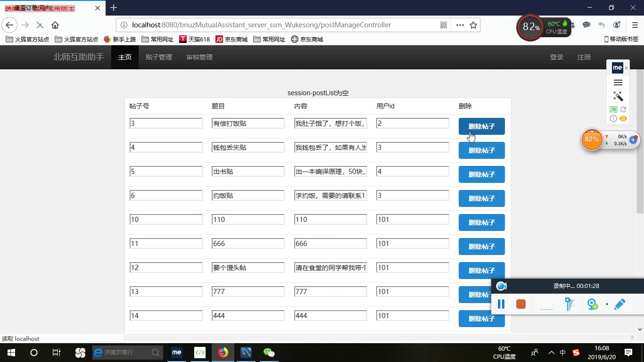Open the Firefox account avatar icon

point(617,25)
